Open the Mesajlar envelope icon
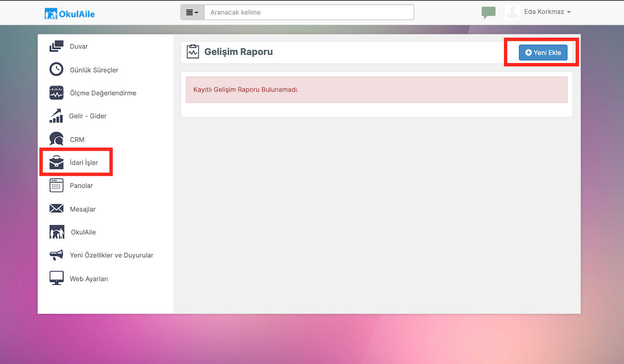Screen dimensions: 624x364 pyautogui.click(x=56, y=209)
